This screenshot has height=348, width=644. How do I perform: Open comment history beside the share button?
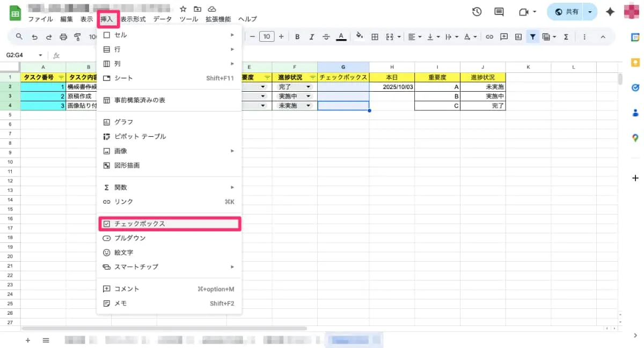[x=499, y=11]
